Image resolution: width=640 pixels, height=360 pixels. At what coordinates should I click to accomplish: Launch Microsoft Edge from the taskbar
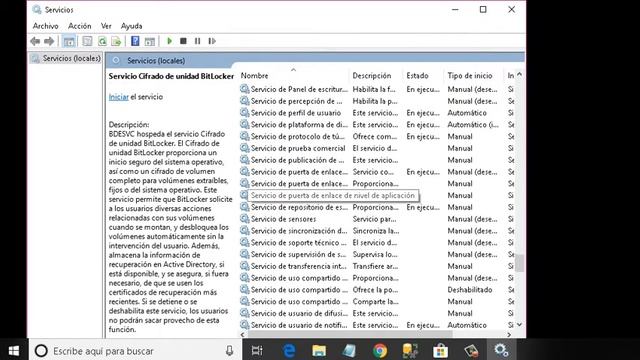(x=289, y=351)
